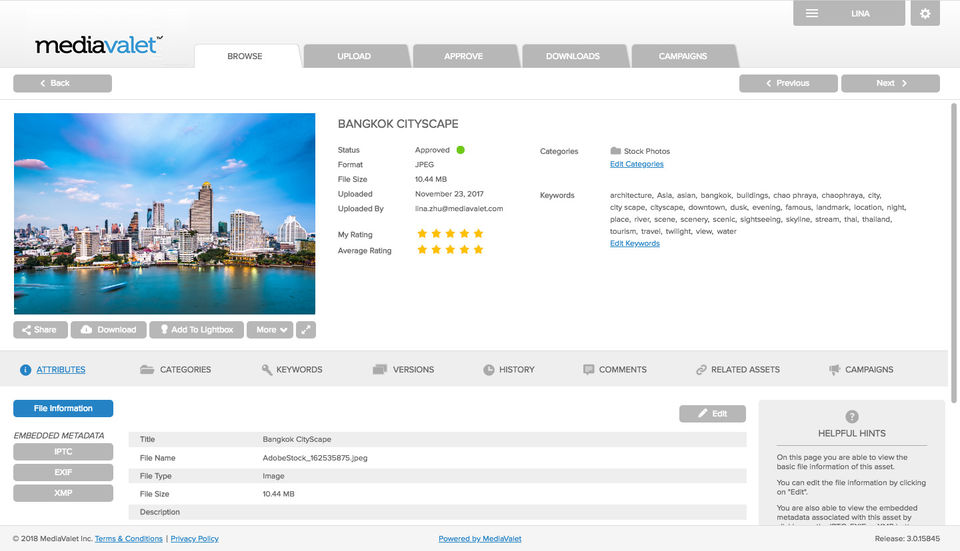Screen dimensions: 960x551
Task: Click the Bangkok cityscape preview image
Action: point(165,213)
